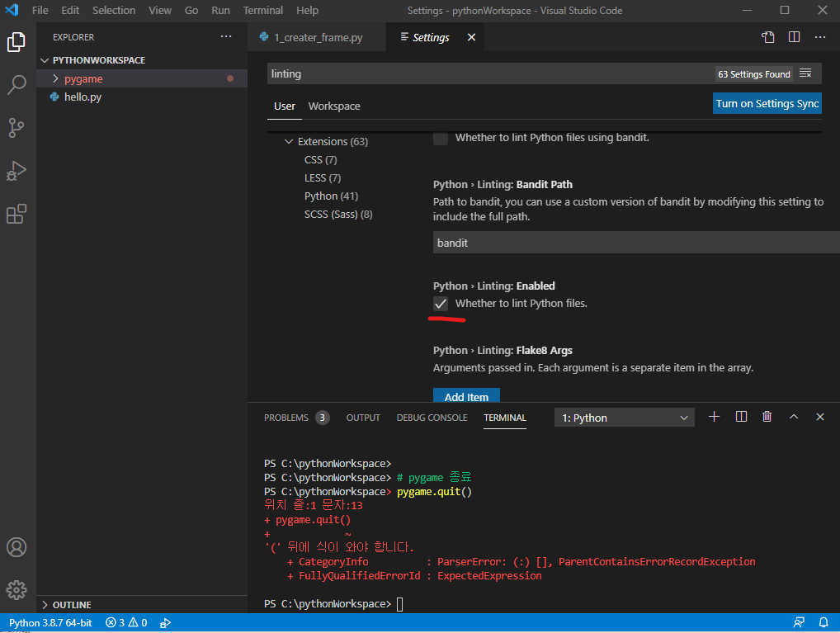Viewport: 840px width, 633px height.
Task: Switch to the OUTPUT panel tab
Action: [x=363, y=418]
